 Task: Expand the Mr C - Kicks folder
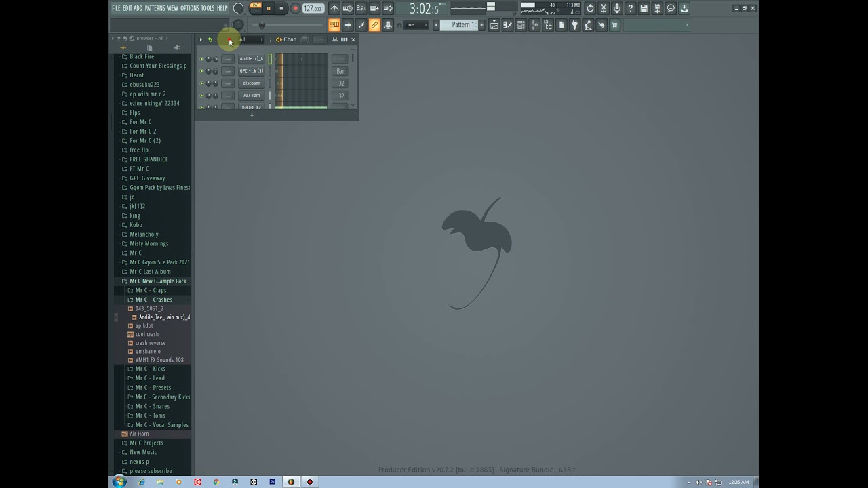[150, 369]
